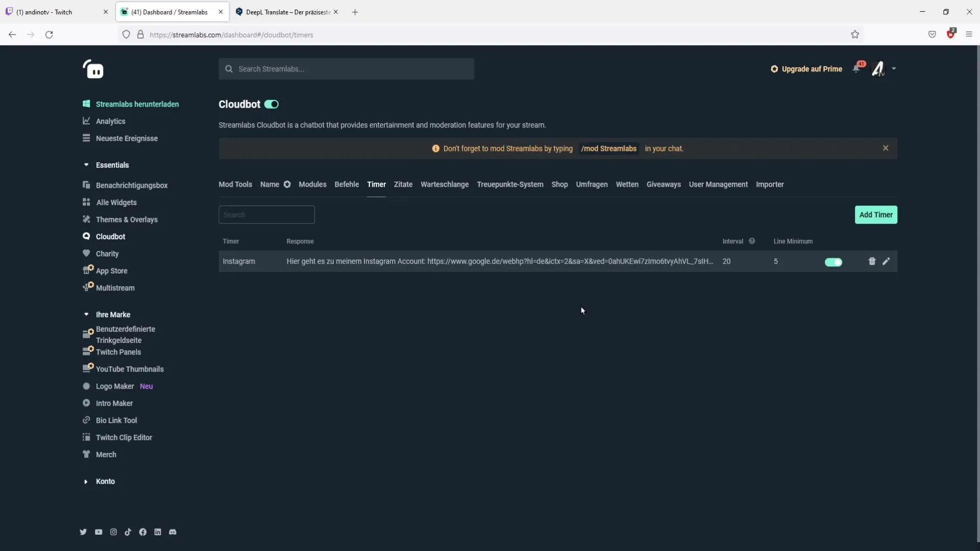Collapse the Essentials sidebar section
Screen dimensions: 980x551
click(x=86, y=165)
